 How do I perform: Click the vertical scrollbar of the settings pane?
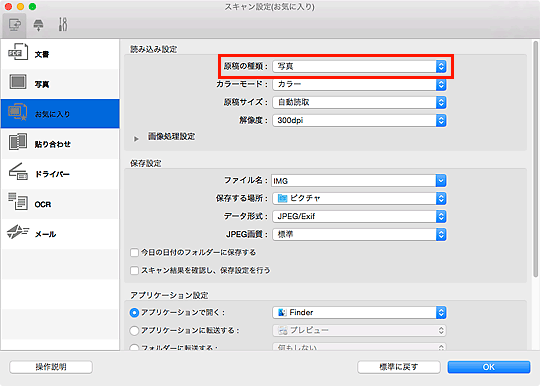point(536,158)
